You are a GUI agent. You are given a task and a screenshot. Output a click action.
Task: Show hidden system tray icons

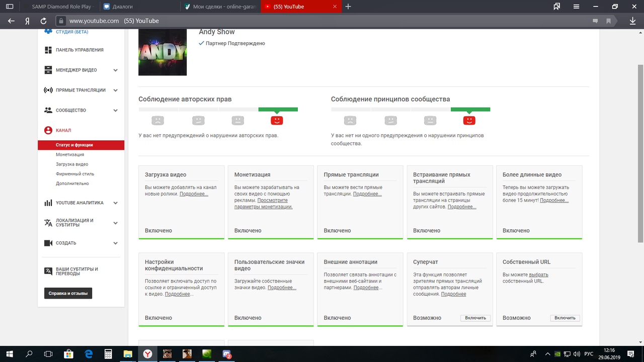pos(547,354)
